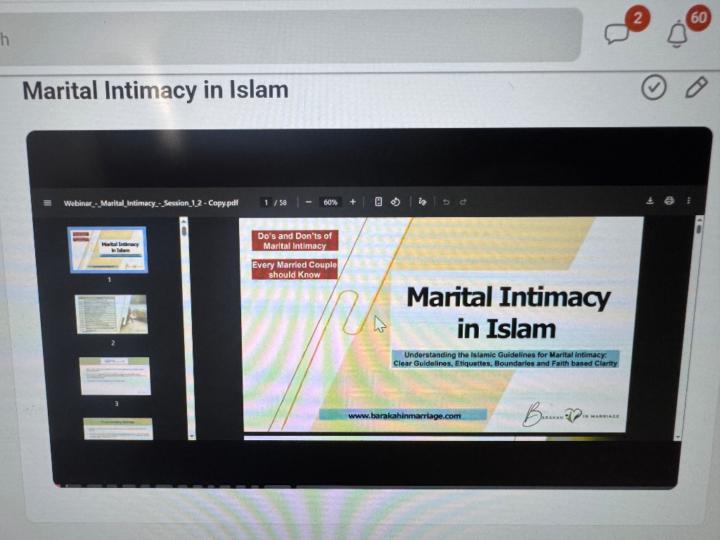The width and height of the screenshot is (720, 540).
Task: Click the zoom in plus icon
Action: coord(352,202)
